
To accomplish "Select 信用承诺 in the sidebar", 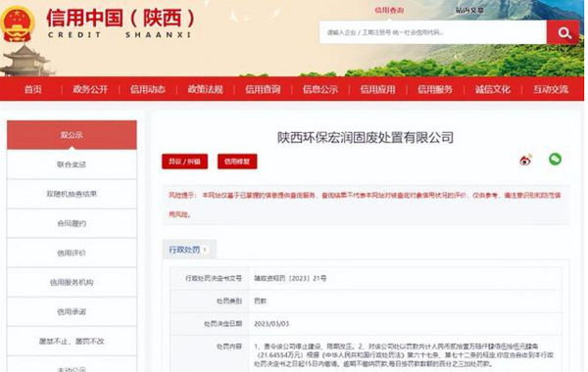I will tap(72, 311).
